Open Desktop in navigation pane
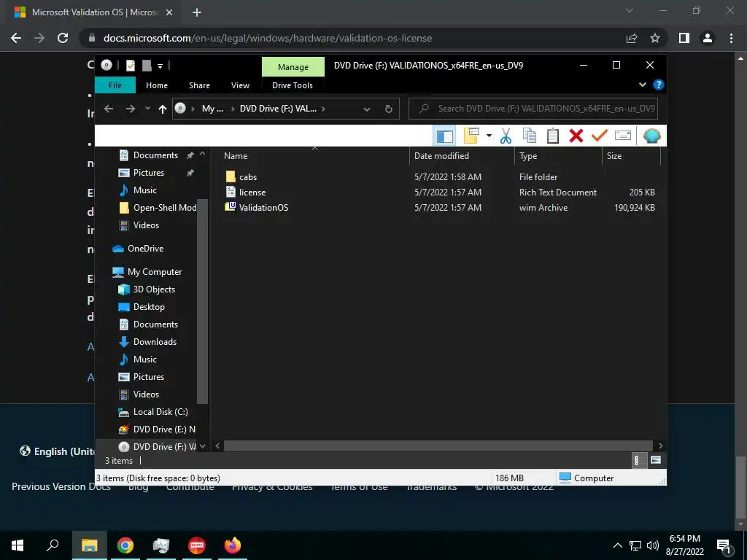The width and height of the screenshot is (747, 560). (x=149, y=307)
